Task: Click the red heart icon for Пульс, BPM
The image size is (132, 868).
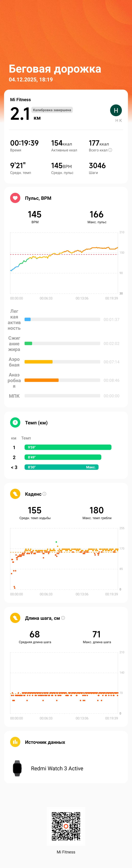Action: click(15, 198)
